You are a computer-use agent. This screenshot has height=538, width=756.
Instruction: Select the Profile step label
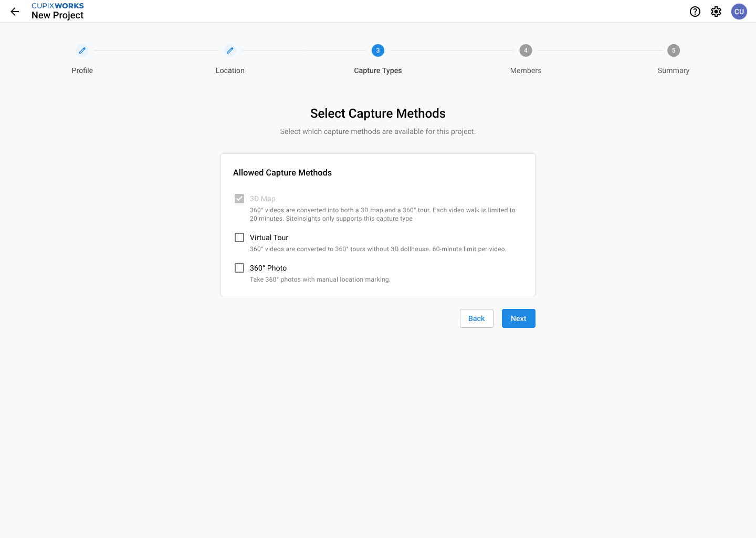[82, 70]
